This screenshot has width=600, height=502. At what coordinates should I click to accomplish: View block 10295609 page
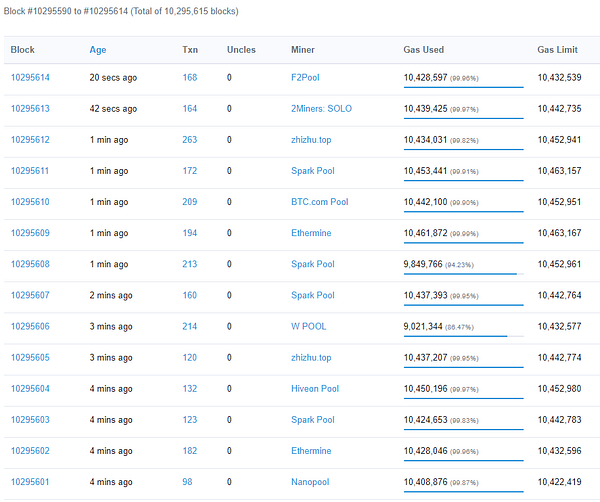30,233
